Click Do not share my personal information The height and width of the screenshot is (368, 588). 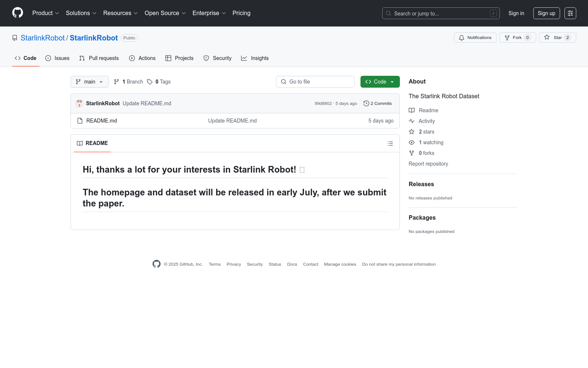click(399, 264)
